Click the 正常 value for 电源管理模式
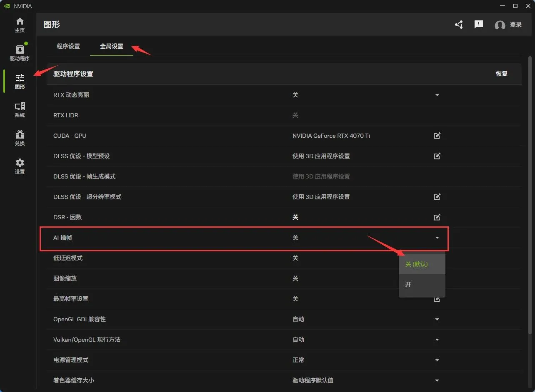Viewport: 535px width, 392px height. pyautogui.click(x=298, y=360)
